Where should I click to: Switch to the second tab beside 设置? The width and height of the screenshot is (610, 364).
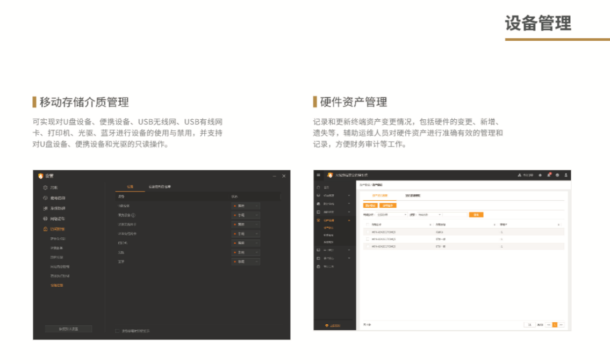[x=160, y=187]
